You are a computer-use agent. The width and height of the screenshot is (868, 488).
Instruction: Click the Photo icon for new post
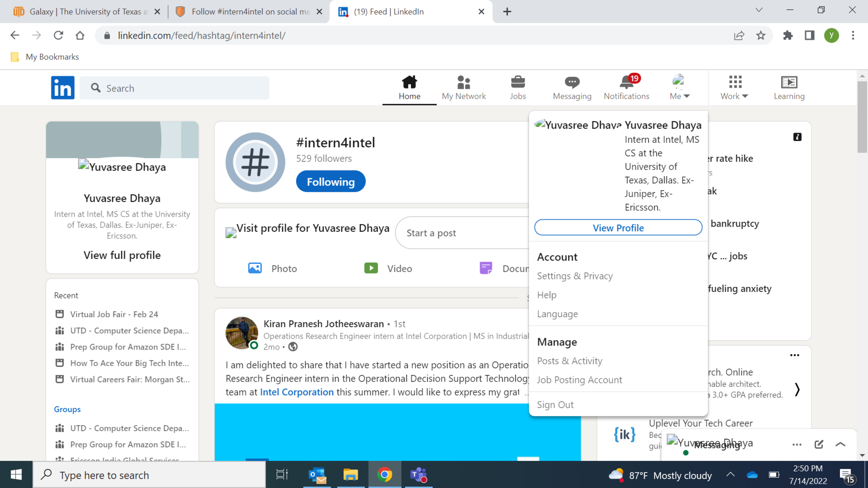pos(255,268)
